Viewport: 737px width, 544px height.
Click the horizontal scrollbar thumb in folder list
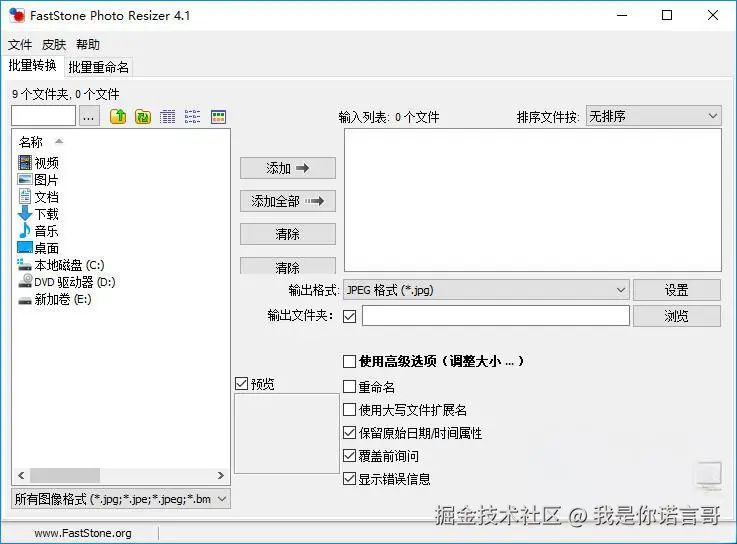tap(65, 475)
